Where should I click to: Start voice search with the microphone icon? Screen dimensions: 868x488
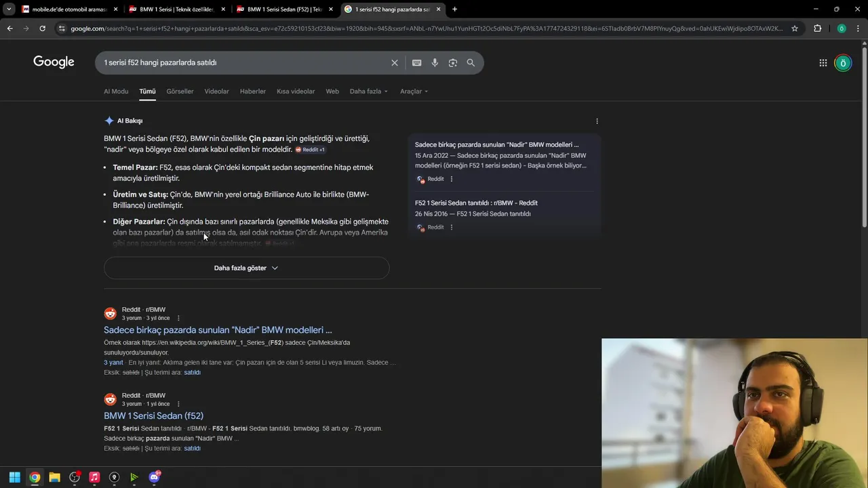[435, 62]
